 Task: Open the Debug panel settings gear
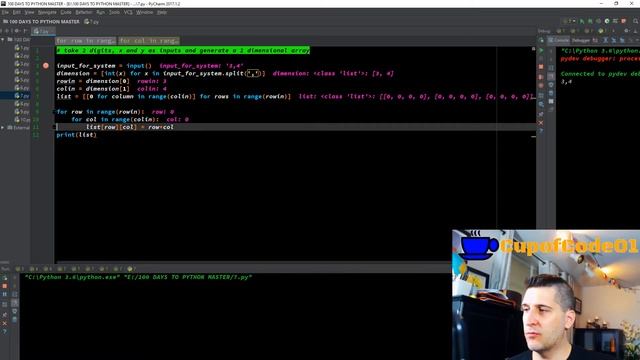(x=626, y=30)
